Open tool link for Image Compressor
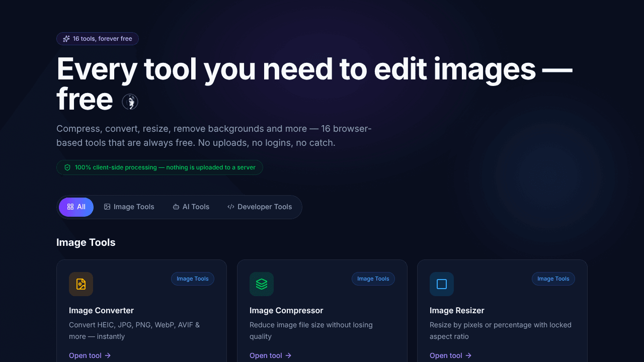644x362 pixels. point(271,355)
